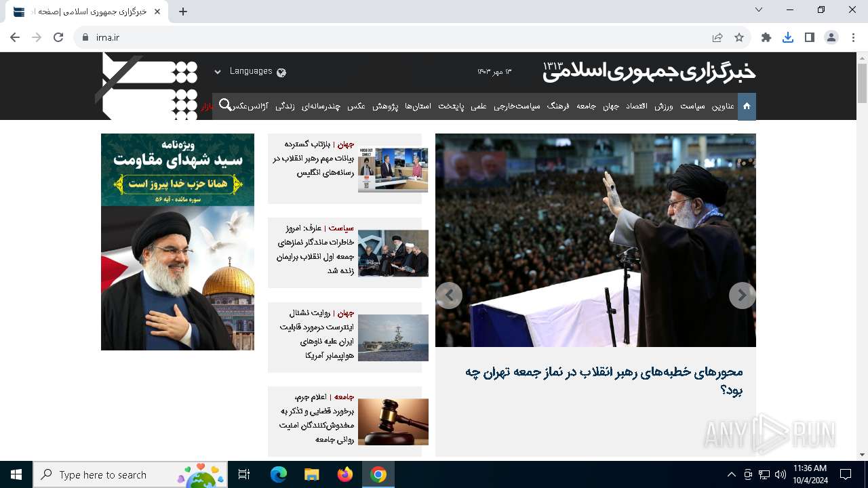Open the سیاست‌خارجی section
This screenshot has height=488, width=868.
(x=517, y=106)
